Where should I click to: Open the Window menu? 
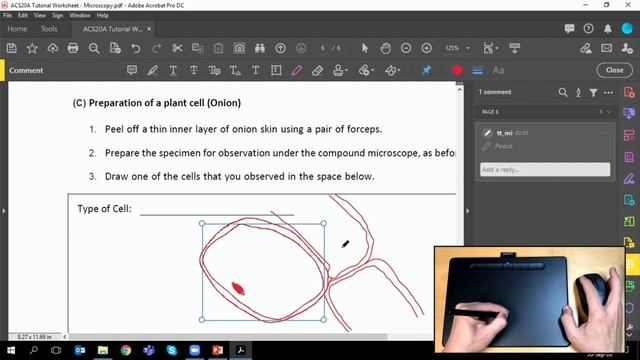point(80,16)
